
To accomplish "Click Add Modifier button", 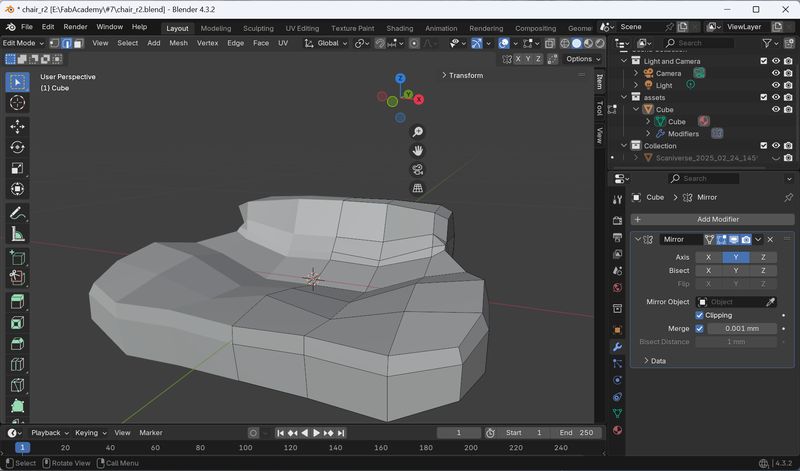I will click(x=712, y=219).
